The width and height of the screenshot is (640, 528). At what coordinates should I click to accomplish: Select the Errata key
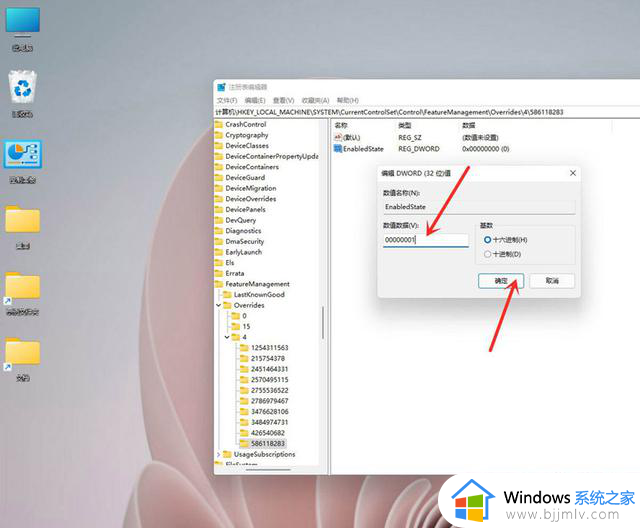(235, 273)
